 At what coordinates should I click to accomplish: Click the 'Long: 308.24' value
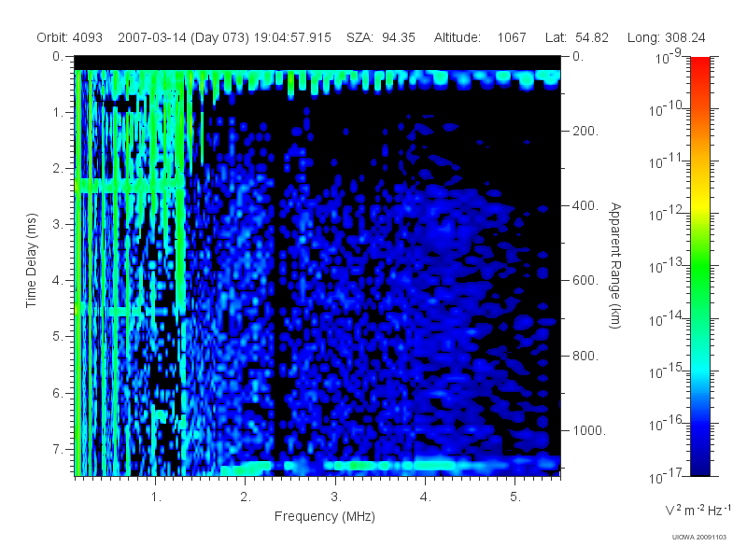(x=666, y=37)
